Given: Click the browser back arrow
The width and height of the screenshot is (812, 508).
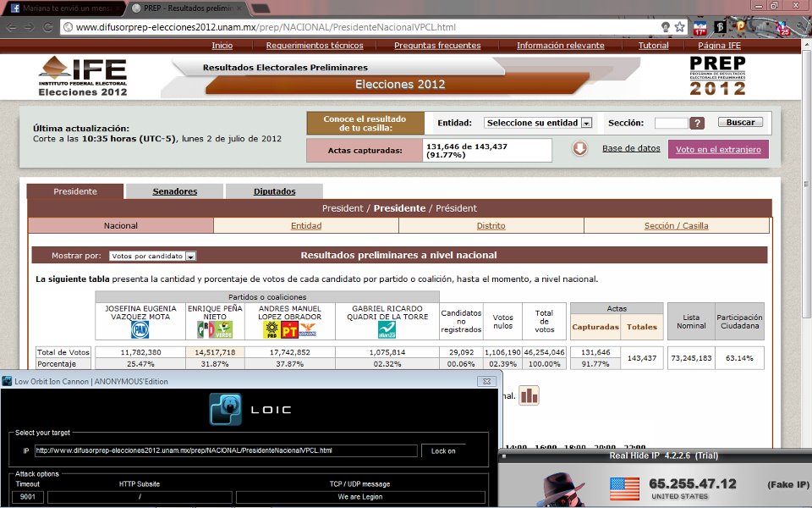Looking at the screenshot, I should [11, 27].
